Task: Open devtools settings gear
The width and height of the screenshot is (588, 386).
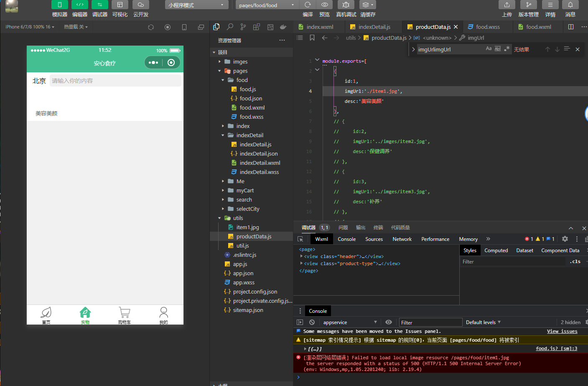Action: tap(565, 239)
